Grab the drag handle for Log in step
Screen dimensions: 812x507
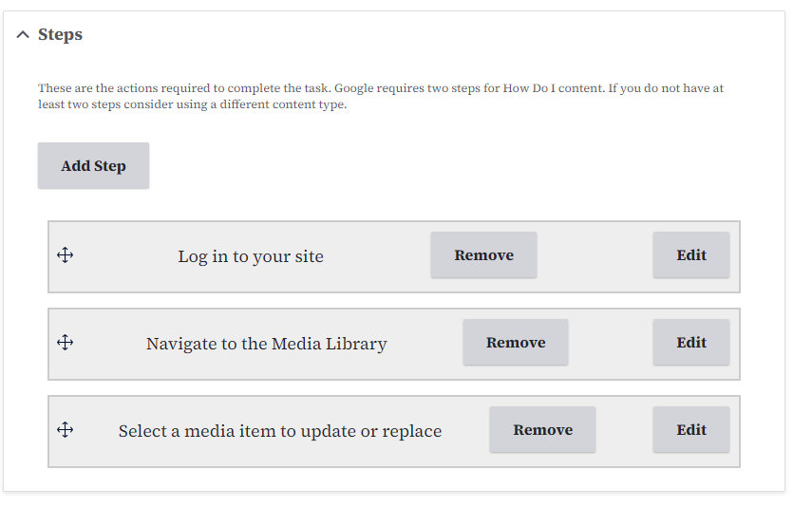(x=66, y=255)
